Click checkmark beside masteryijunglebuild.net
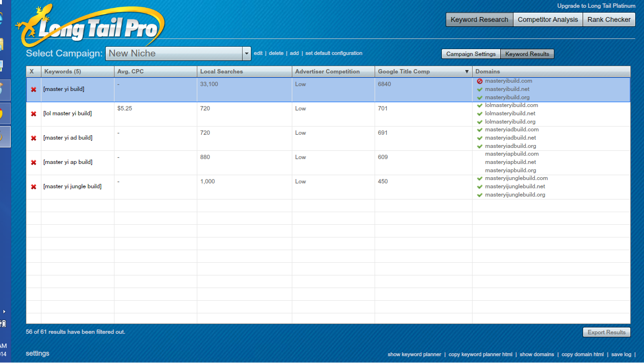 pos(480,187)
